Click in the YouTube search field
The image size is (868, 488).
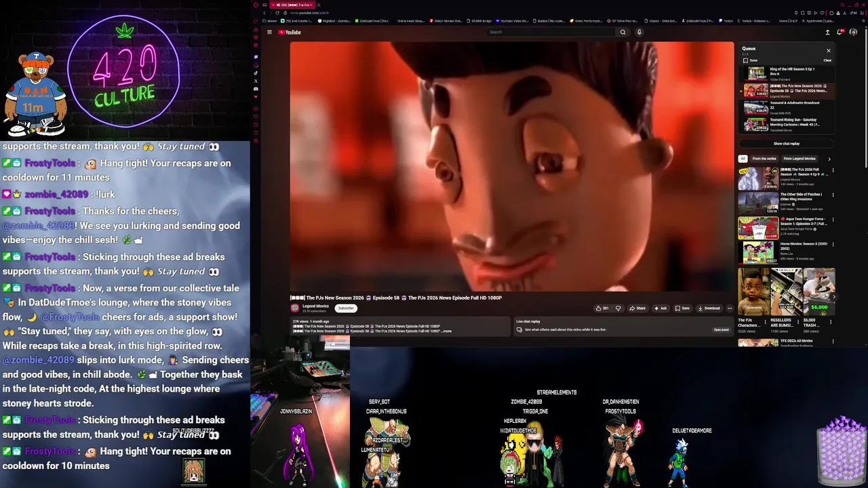(551, 32)
